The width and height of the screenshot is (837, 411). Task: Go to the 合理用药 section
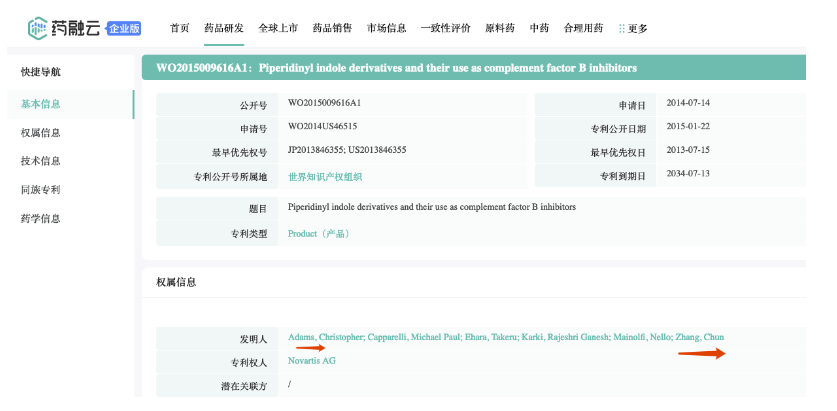583,28
